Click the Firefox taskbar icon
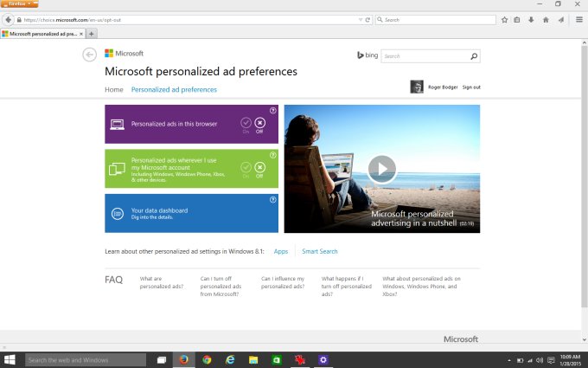The height and width of the screenshot is (368, 588). point(183,359)
